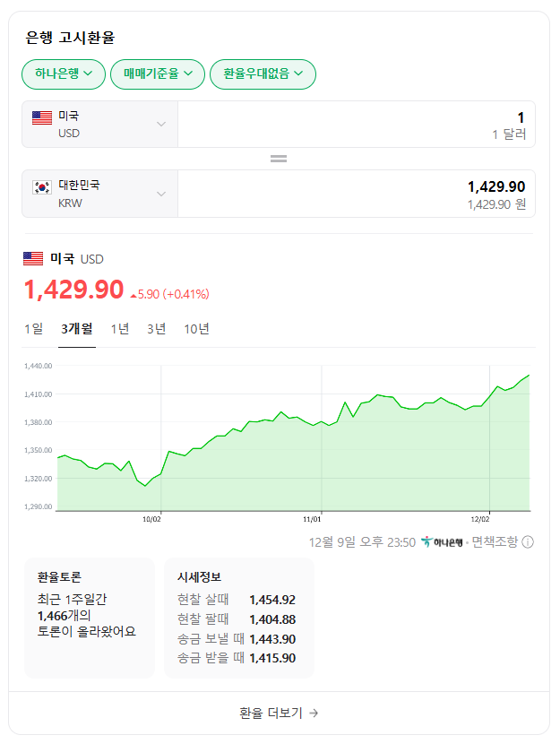Expand the 미국 USD currency selector chevron
Screen dimensions: 560x744
click(x=161, y=122)
